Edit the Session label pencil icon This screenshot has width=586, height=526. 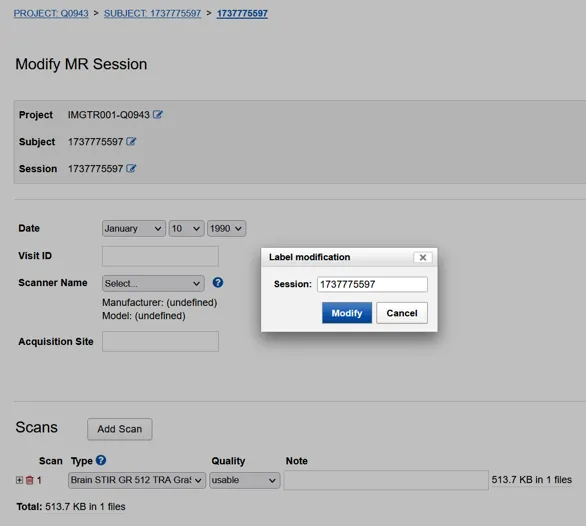[131, 169]
